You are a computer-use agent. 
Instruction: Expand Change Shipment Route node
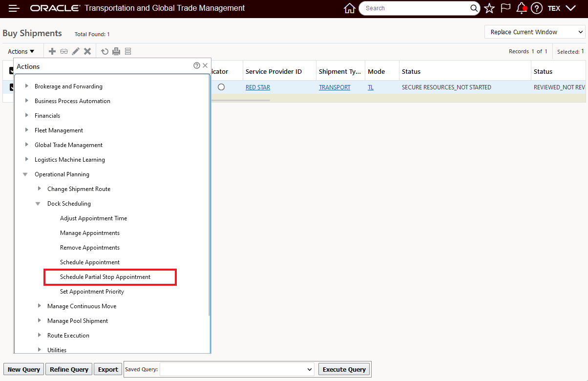point(39,189)
